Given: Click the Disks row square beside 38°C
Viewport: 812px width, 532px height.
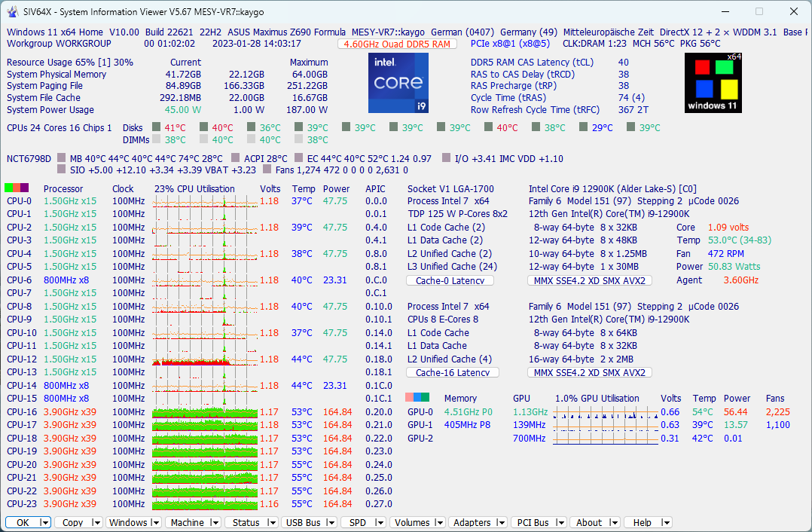Looking at the screenshot, I should tap(536, 127).
